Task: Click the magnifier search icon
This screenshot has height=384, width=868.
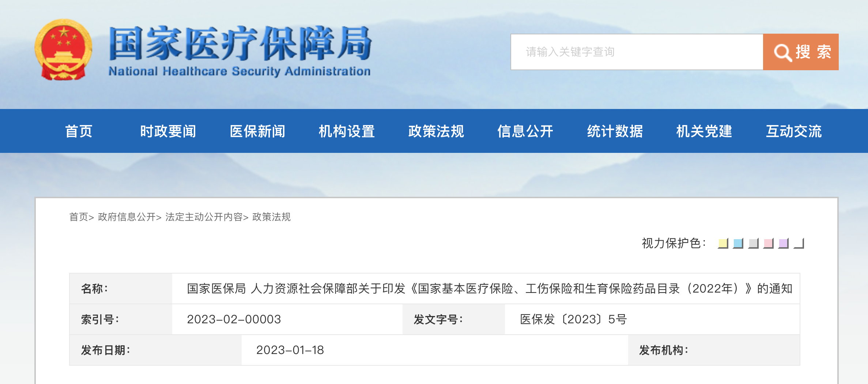Action: (x=782, y=52)
